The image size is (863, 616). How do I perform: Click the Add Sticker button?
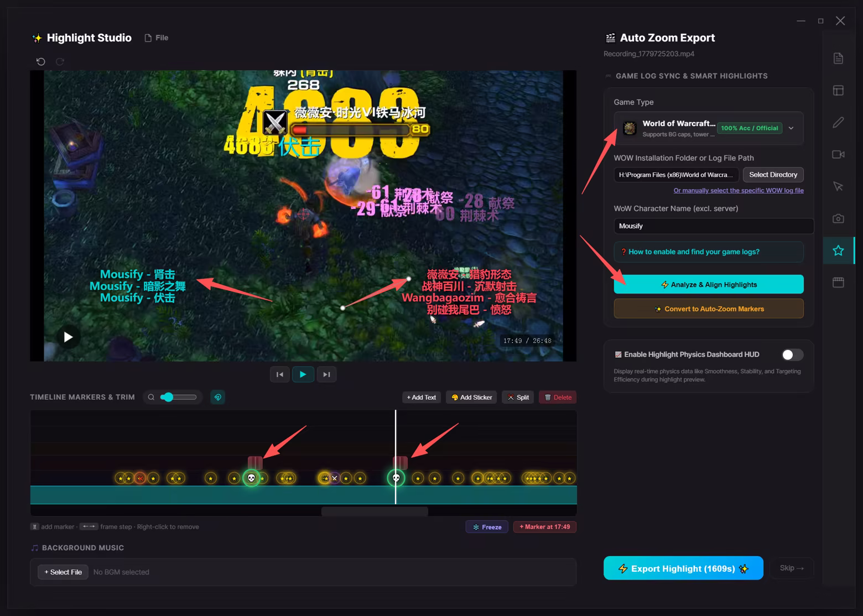(472, 397)
